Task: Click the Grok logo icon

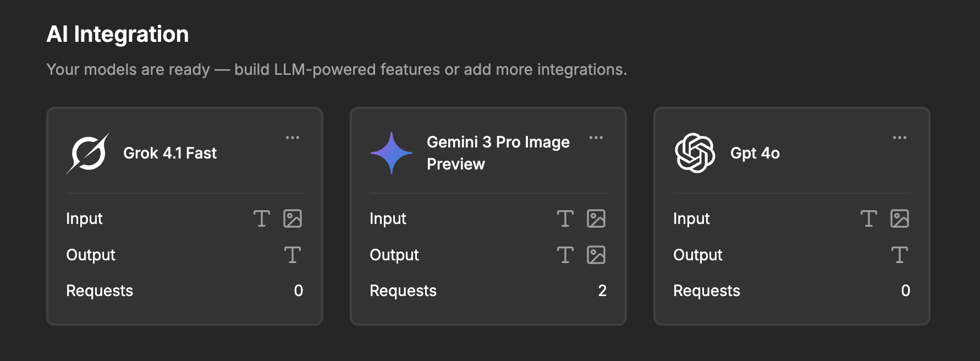Action: (x=87, y=153)
